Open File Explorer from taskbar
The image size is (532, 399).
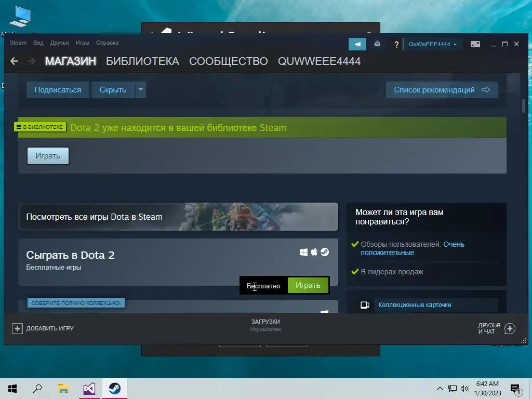[63, 389]
